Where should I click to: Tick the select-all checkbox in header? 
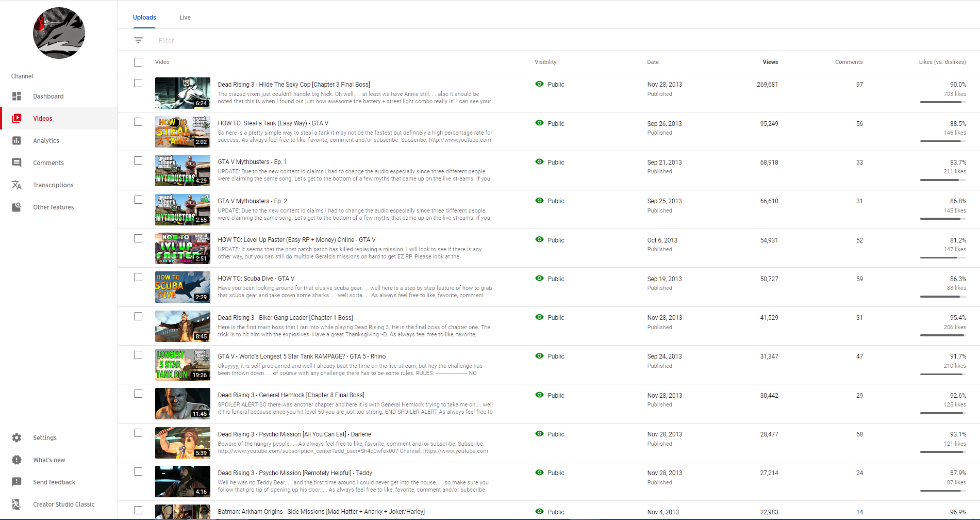pos(138,62)
